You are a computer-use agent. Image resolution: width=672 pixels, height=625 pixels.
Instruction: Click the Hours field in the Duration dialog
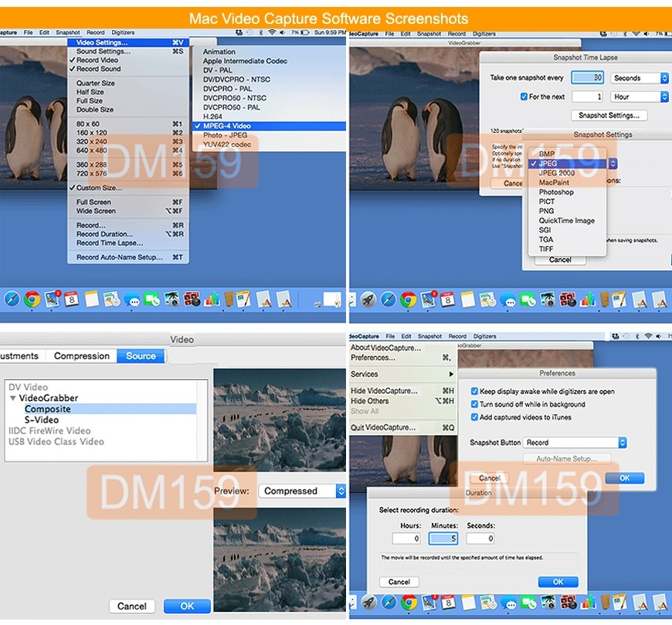406,538
